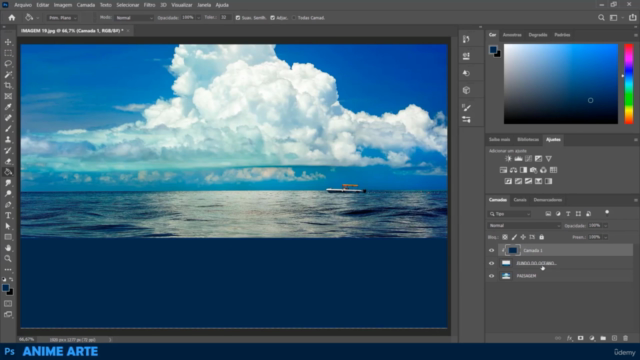Select the Move tool
Viewport: 640px width, 360px height.
(x=8, y=42)
